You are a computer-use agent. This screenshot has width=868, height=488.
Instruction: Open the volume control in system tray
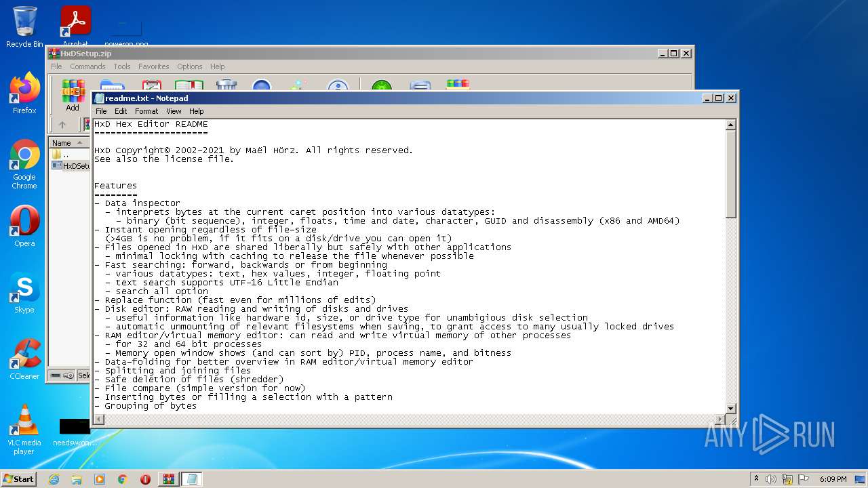[x=771, y=479]
